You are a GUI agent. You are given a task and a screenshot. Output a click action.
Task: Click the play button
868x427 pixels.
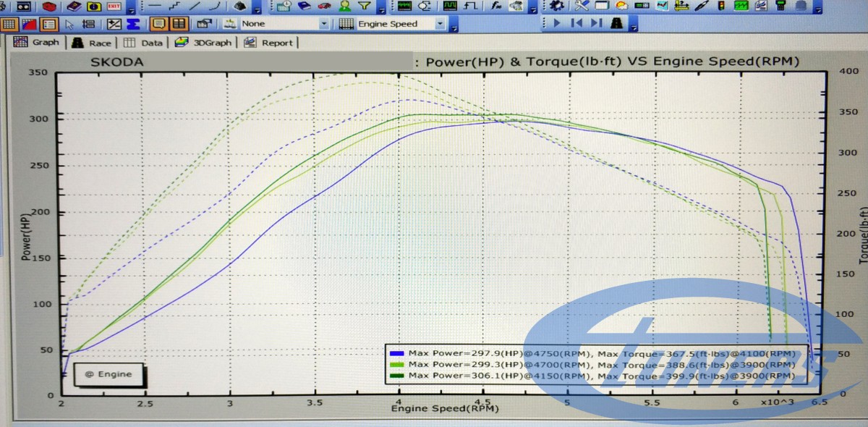557,23
